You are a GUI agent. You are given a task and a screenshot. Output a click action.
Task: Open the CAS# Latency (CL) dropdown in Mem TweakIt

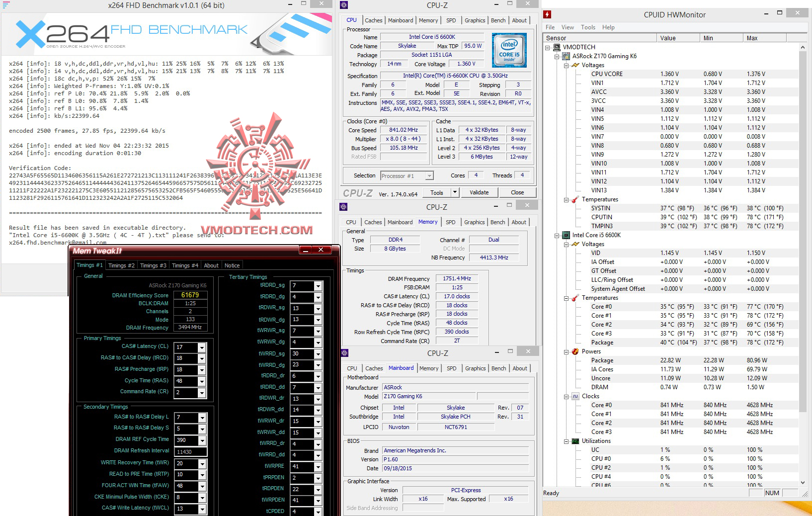click(x=202, y=347)
